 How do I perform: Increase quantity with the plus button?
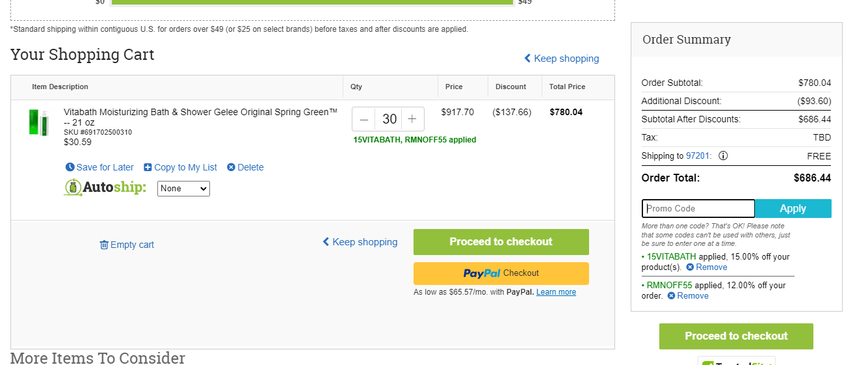[x=412, y=120]
